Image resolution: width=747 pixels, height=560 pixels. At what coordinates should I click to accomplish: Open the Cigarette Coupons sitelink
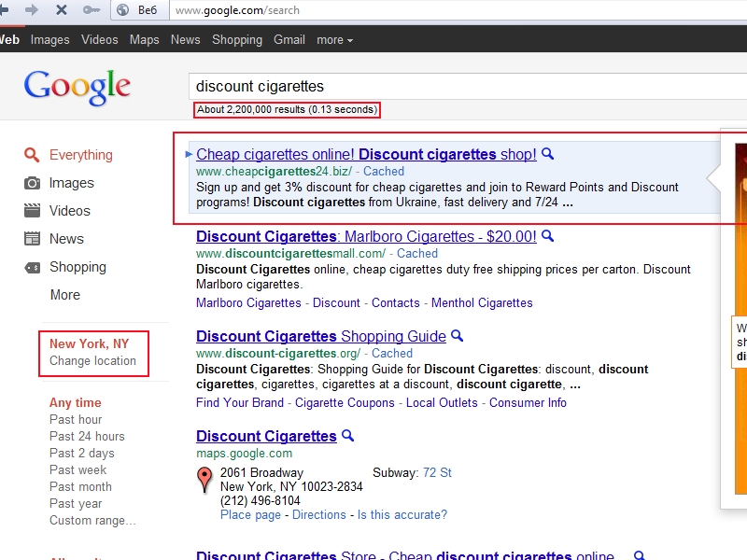(345, 403)
